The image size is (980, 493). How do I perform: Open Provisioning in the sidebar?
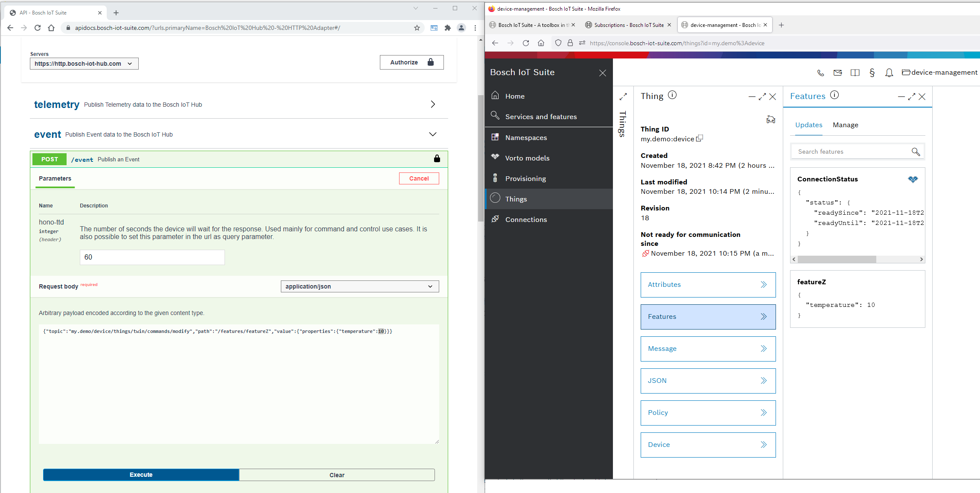549,179
